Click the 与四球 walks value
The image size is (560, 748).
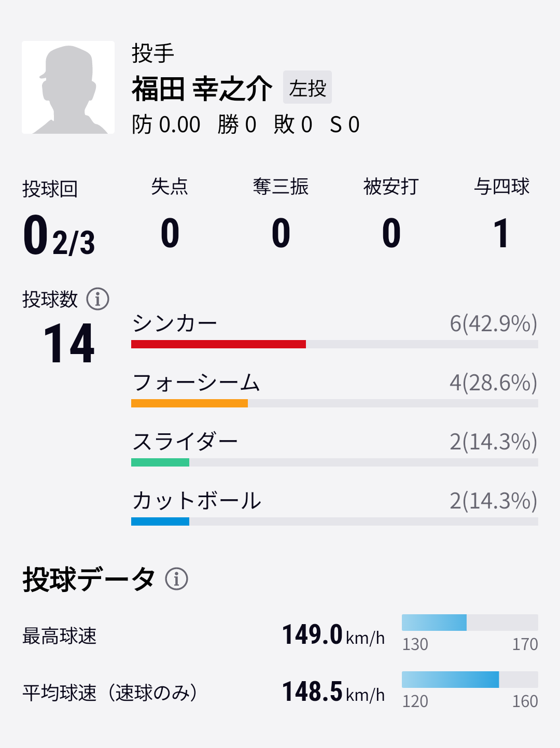click(501, 233)
